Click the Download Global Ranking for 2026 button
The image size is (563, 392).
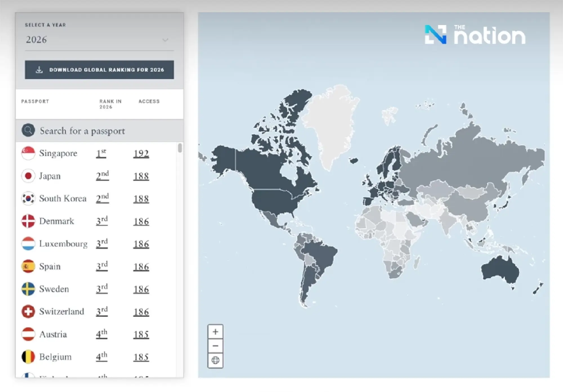99,70
